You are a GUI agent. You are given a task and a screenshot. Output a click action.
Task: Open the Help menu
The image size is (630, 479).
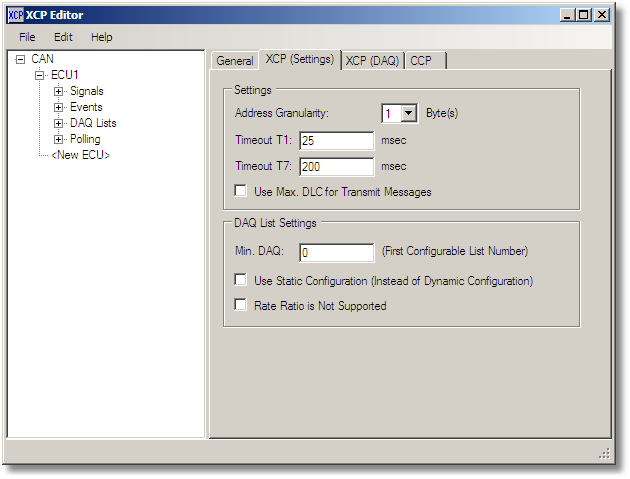pos(102,37)
